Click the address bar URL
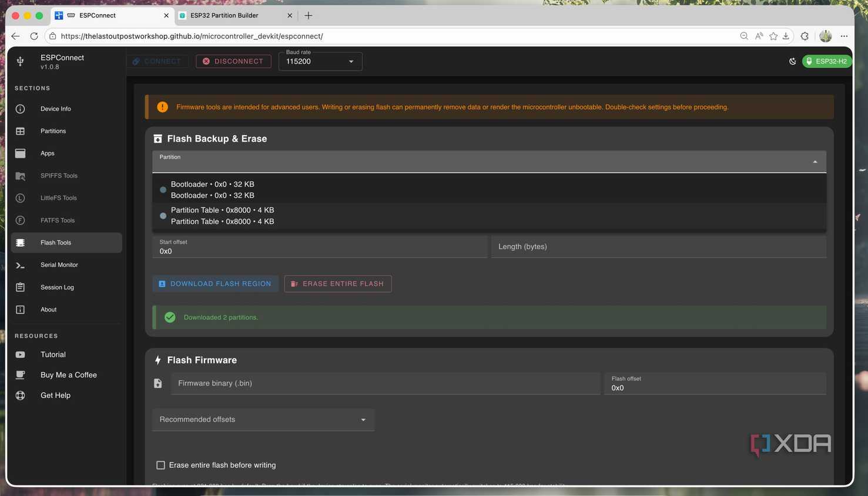The width and height of the screenshot is (868, 496). 192,36
